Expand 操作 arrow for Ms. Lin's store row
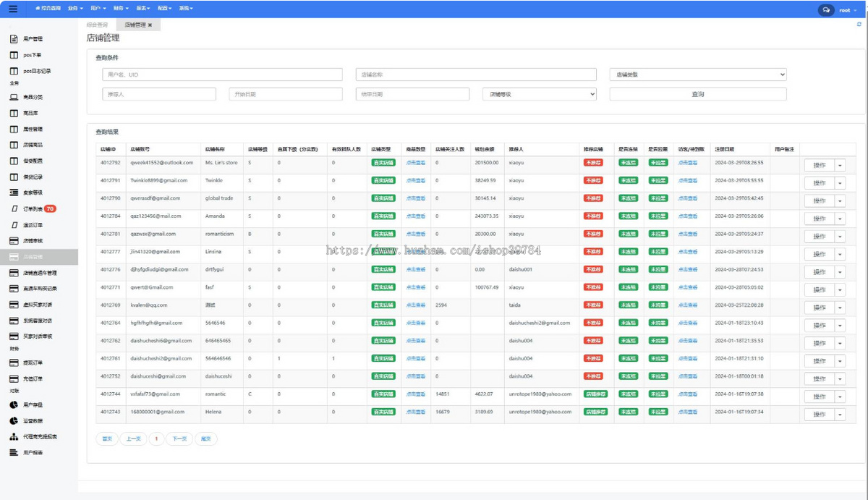 840,165
